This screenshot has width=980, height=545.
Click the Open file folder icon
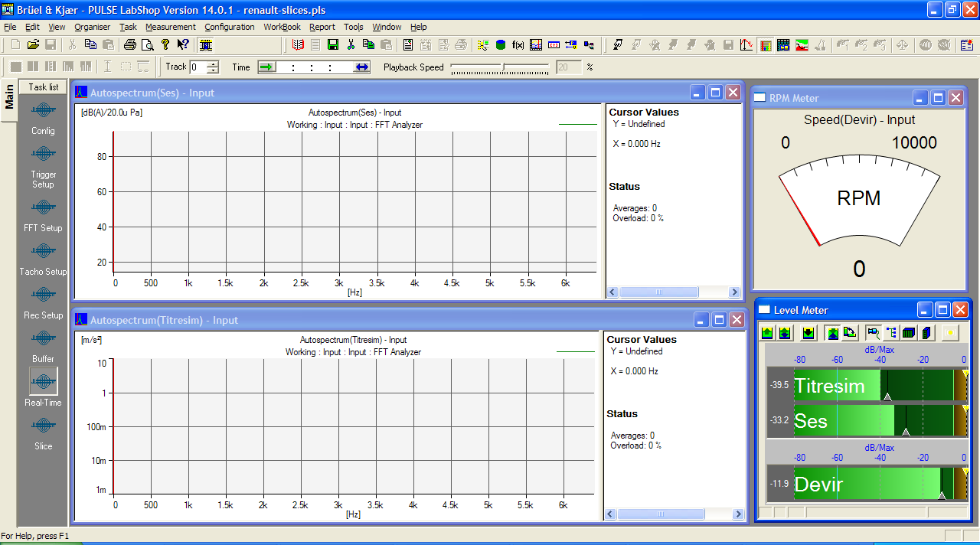coord(33,45)
